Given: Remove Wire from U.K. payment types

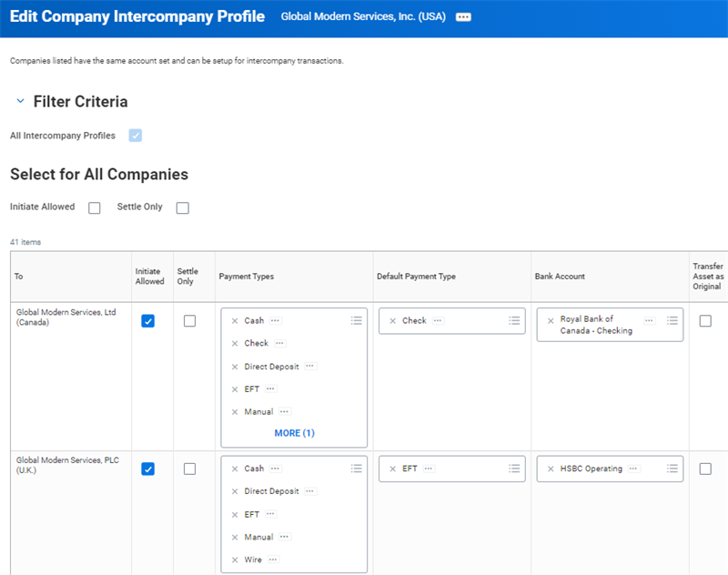Looking at the screenshot, I should (235, 560).
